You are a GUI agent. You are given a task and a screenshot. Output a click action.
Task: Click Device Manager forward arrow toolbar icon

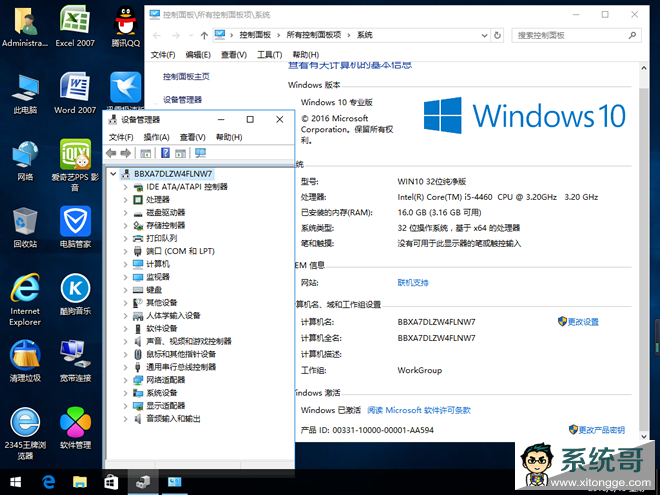125,153
